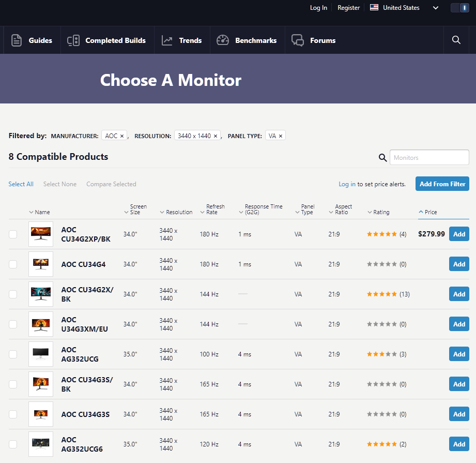
Task: Sort by Name column
Action: (x=39, y=212)
